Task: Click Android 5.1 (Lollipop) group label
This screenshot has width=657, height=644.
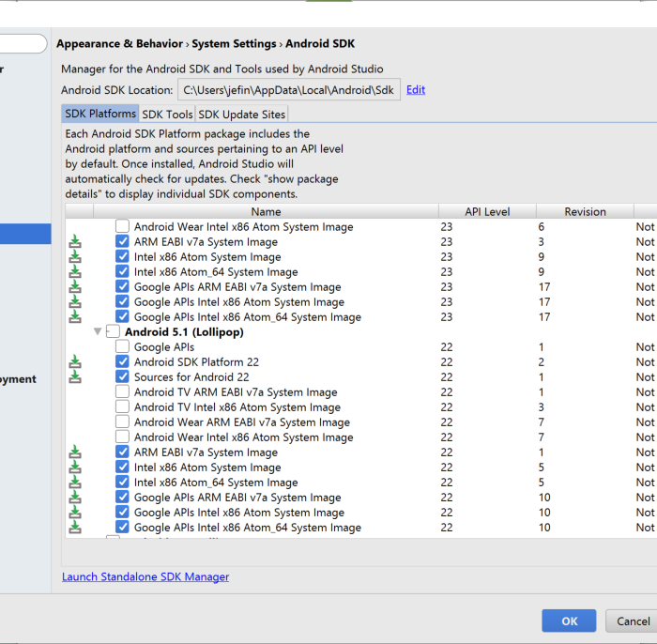Action: click(184, 332)
